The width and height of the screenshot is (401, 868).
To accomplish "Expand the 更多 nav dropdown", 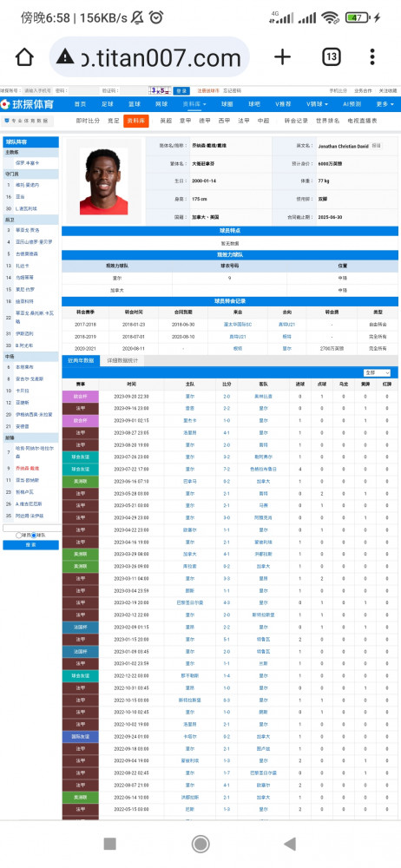I will click(x=385, y=104).
